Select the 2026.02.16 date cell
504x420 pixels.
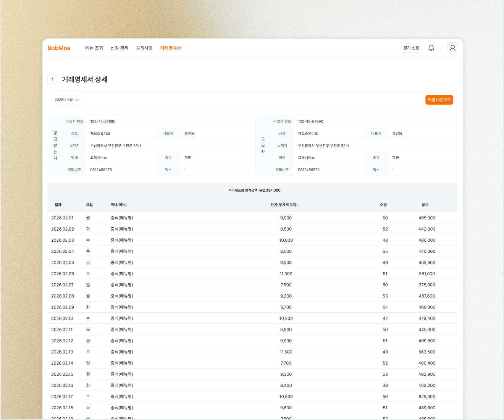pos(62,386)
